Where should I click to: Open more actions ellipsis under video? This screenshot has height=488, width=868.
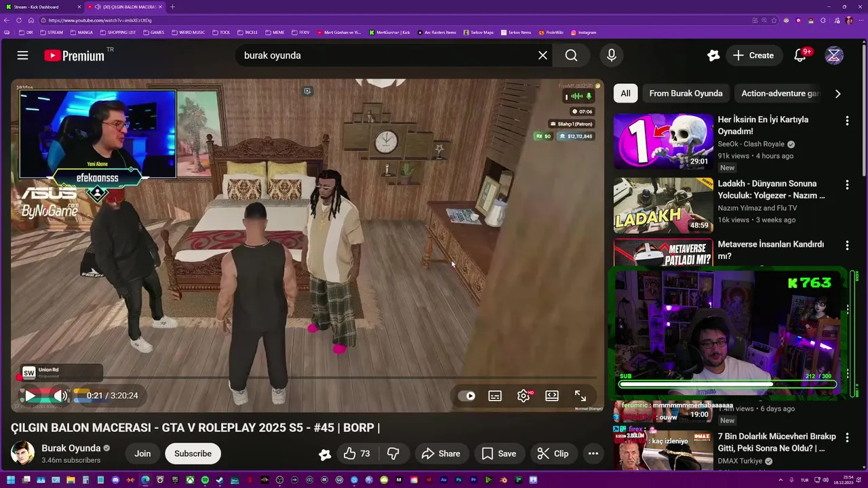coord(593,453)
